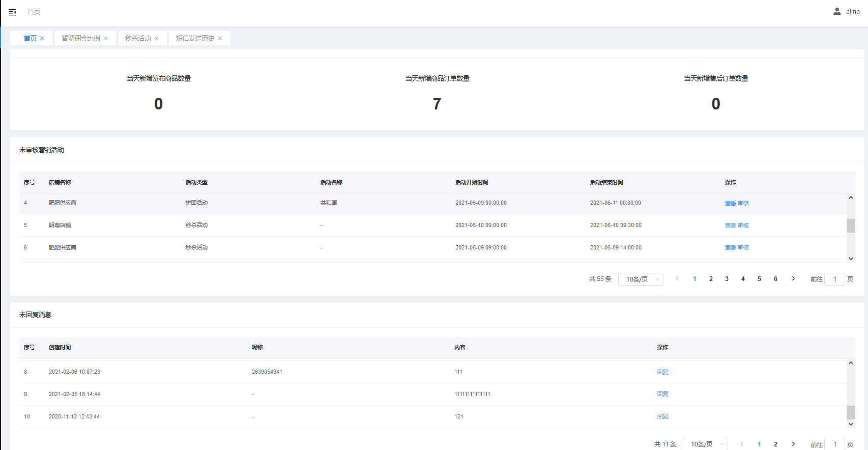Viewport: 868px width, 450px height.
Task: Close the 首页 tab with its X icon
Action: tap(42, 38)
